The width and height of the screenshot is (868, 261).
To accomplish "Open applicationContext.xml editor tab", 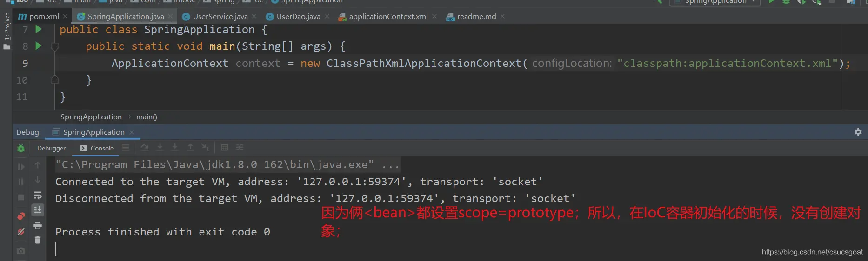I will click(x=388, y=16).
